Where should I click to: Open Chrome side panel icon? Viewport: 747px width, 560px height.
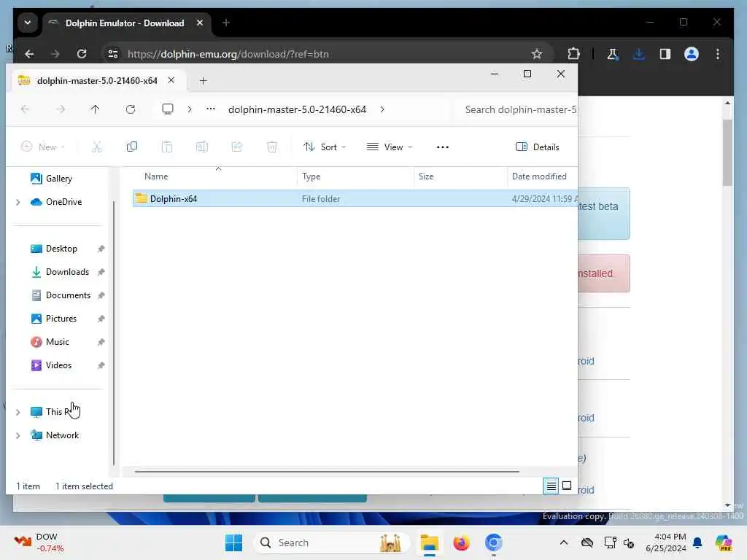click(665, 54)
